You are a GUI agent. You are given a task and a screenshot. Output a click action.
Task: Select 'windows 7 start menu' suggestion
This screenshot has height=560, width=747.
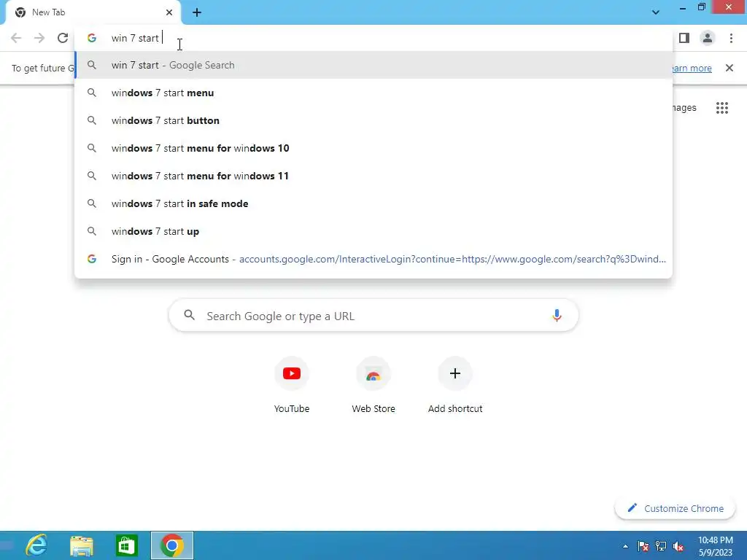[x=373, y=93]
